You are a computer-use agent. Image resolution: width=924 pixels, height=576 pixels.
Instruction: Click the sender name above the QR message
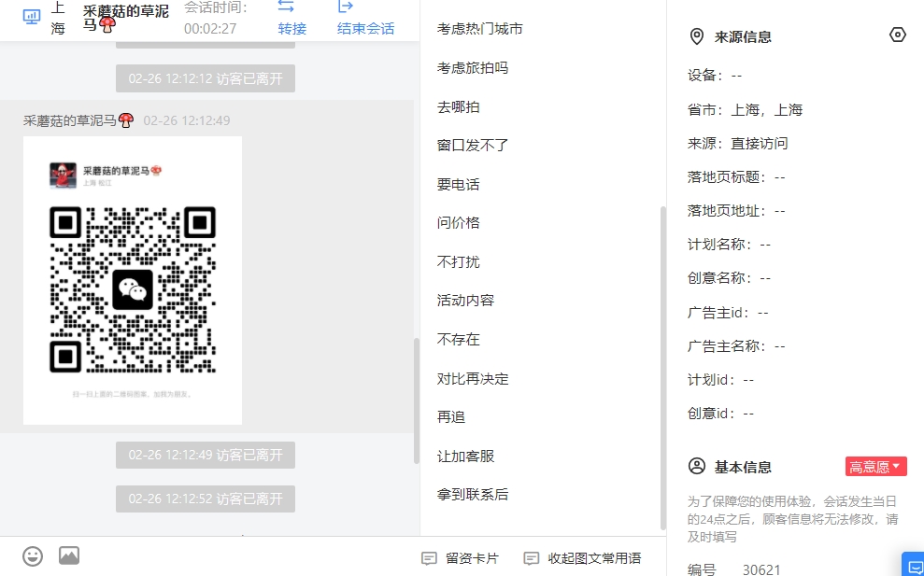78,120
